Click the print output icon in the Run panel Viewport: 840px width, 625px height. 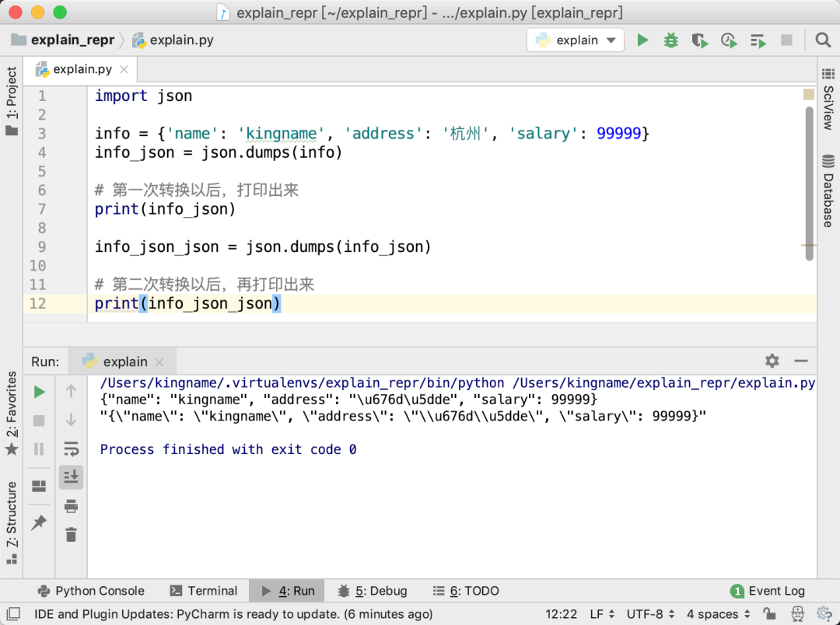coord(71,506)
